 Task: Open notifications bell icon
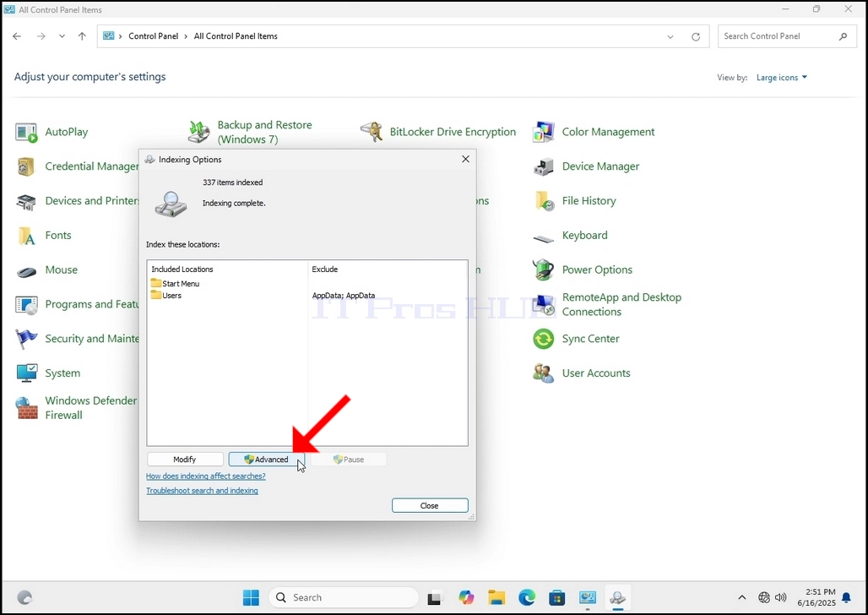click(846, 598)
